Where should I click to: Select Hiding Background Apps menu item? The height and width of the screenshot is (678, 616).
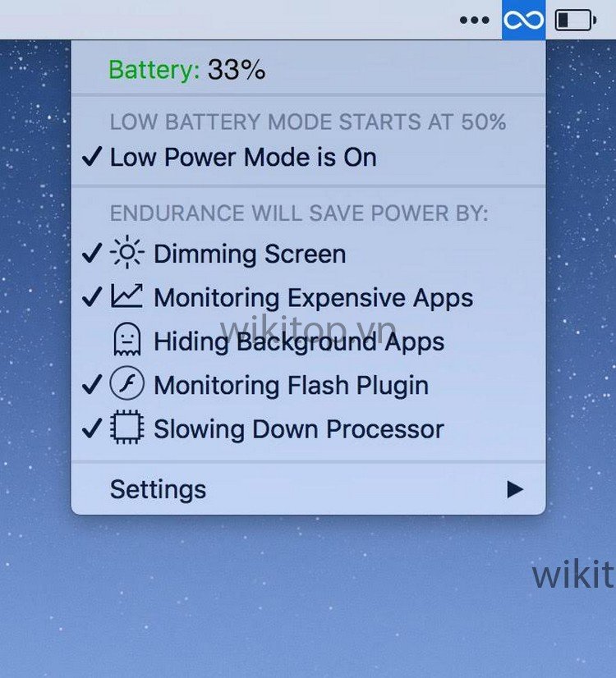tap(308, 341)
